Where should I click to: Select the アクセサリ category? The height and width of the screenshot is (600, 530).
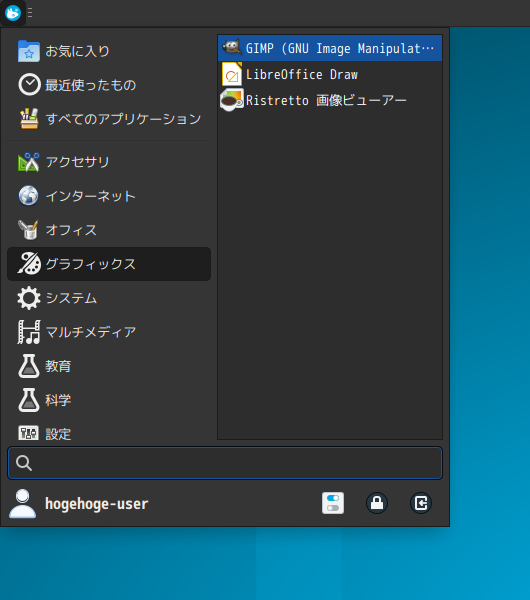tap(109, 162)
